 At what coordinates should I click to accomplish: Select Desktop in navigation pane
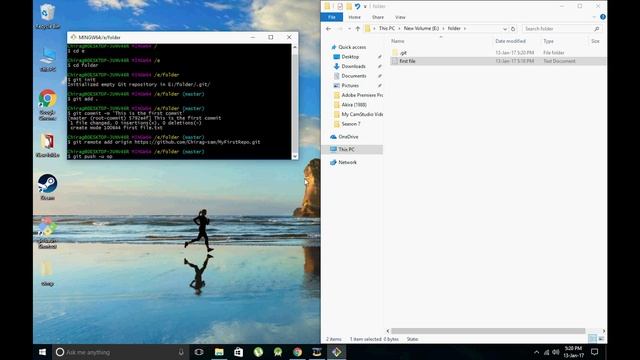pos(350,57)
